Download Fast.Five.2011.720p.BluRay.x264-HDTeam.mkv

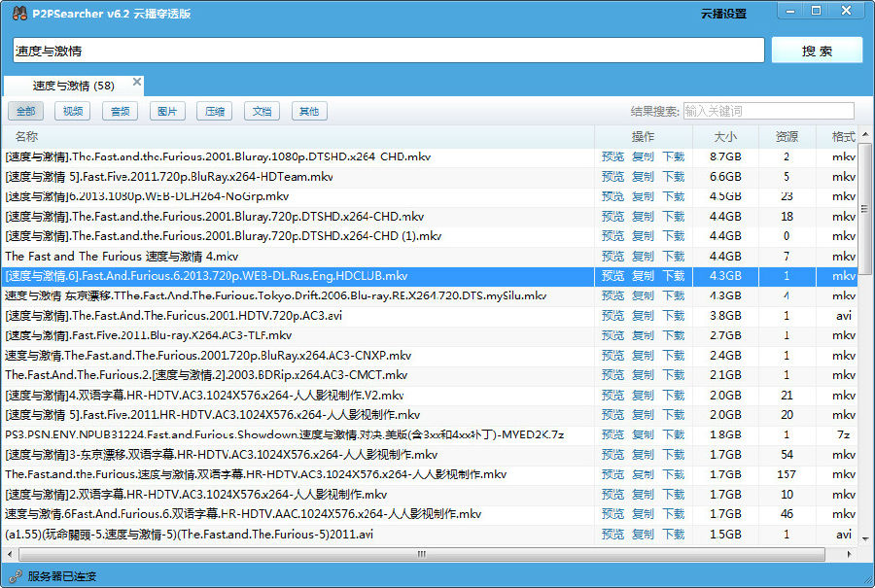[x=674, y=176]
